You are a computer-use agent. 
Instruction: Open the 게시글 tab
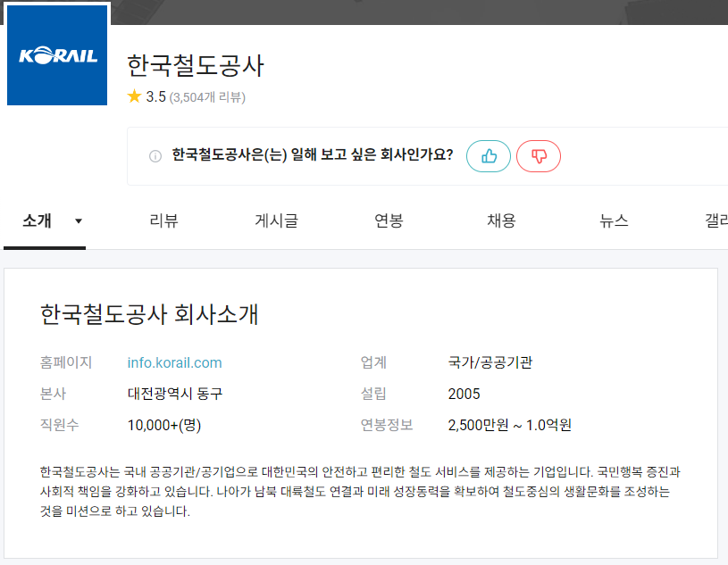coord(276,220)
